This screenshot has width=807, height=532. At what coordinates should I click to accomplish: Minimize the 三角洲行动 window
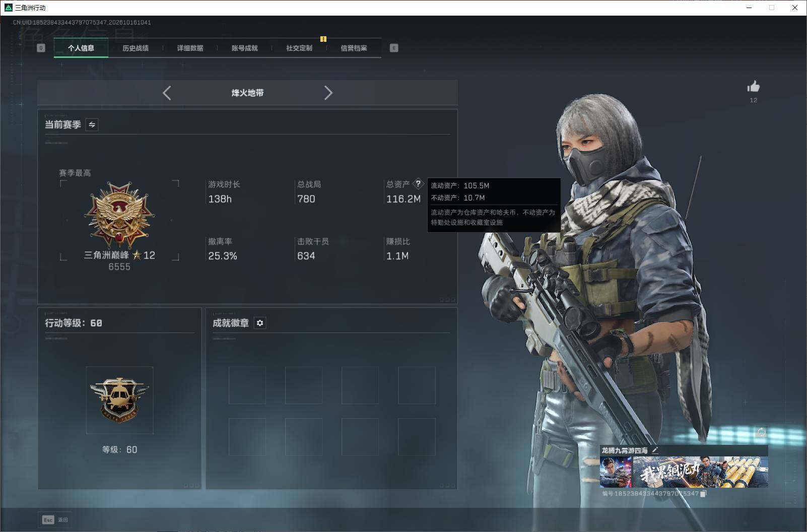coord(749,8)
